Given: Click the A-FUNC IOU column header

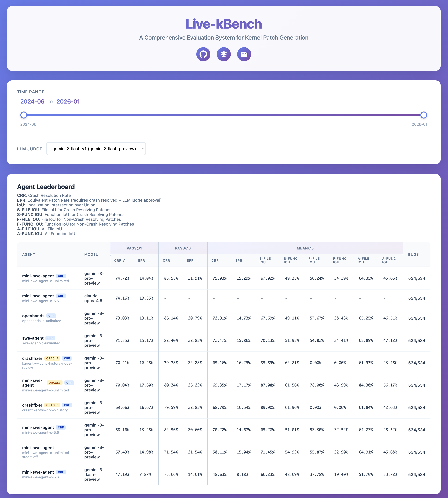Looking at the screenshot, I should [389, 260].
